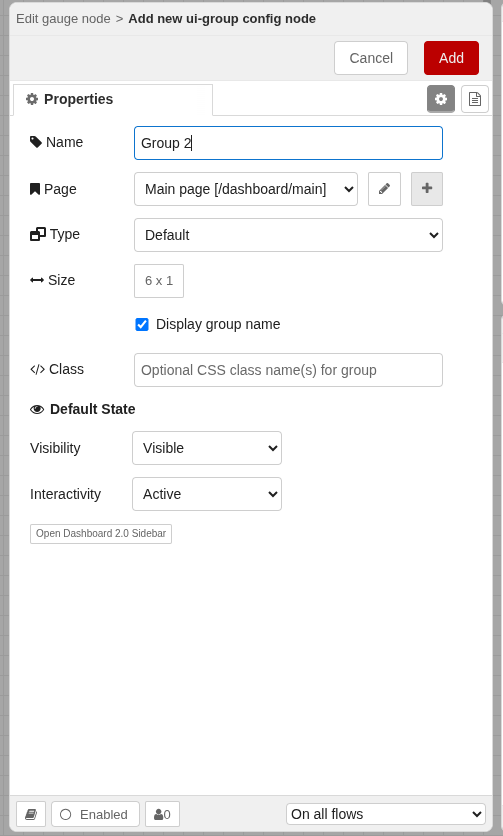503x836 pixels.
Task: Change the Interactivity dropdown from Active
Action: [x=207, y=494]
